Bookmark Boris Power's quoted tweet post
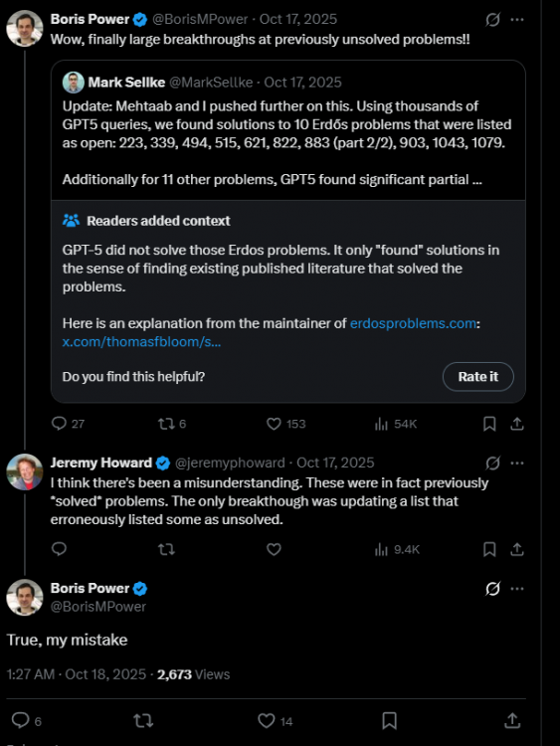560x746 pixels. click(489, 424)
